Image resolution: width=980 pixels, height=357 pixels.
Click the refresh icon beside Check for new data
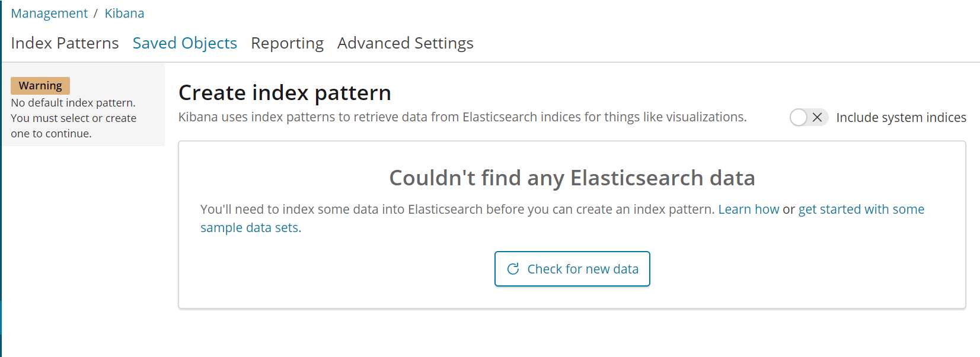coord(513,269)
